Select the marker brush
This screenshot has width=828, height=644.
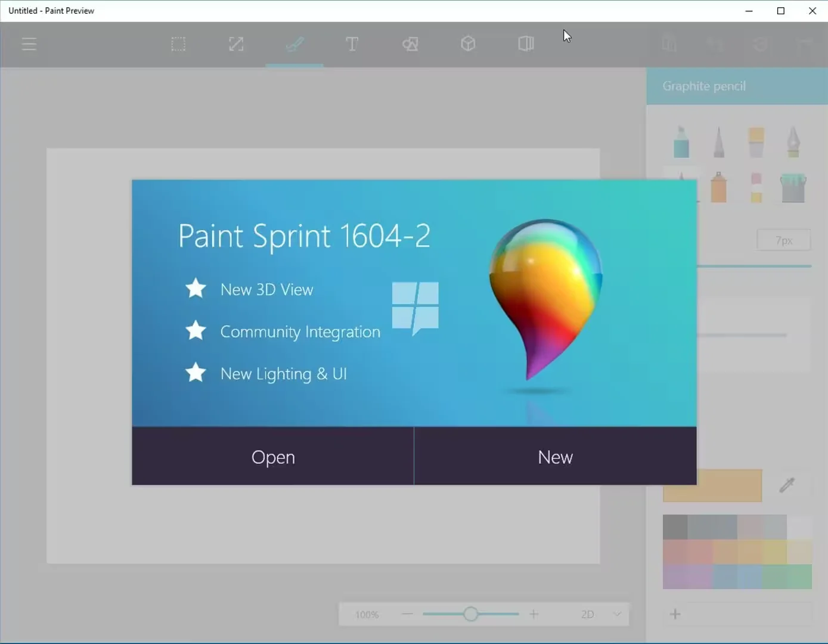point(681,142)
